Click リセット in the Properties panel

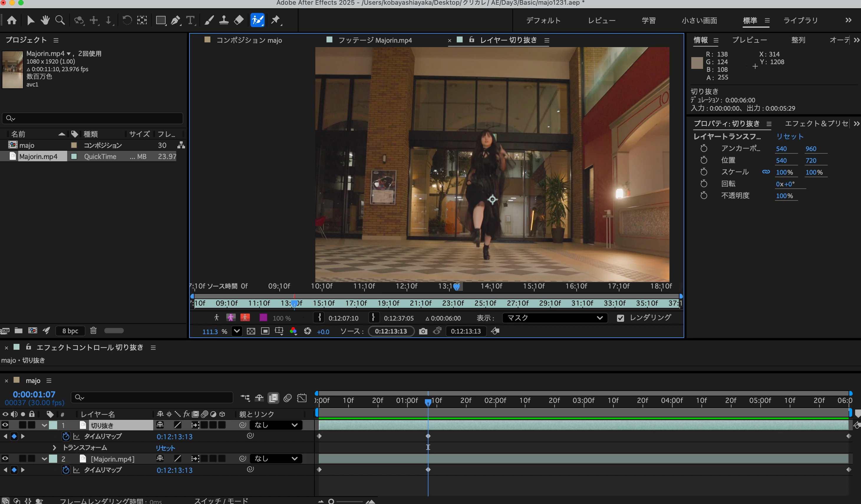(790, 137)
